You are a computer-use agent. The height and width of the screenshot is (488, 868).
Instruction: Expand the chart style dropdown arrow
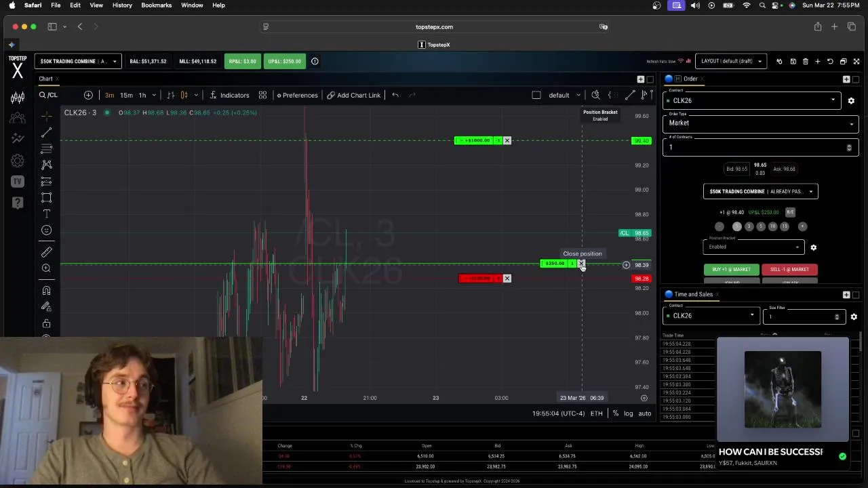pyautogui.click(x=196, y=95)
